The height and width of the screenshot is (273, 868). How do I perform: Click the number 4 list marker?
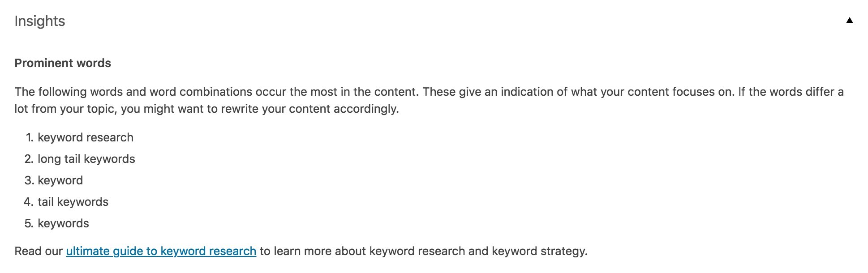coord(29,202)
